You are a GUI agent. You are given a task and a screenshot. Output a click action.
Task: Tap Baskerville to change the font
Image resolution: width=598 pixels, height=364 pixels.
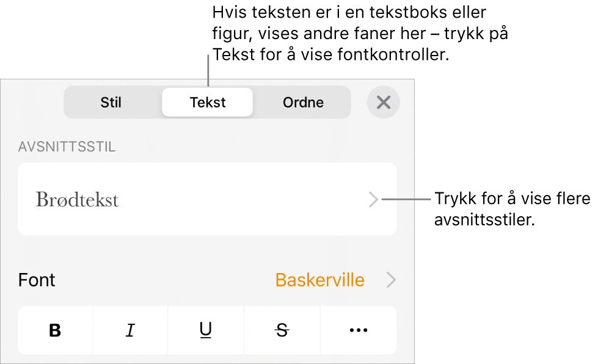(319, 280)
